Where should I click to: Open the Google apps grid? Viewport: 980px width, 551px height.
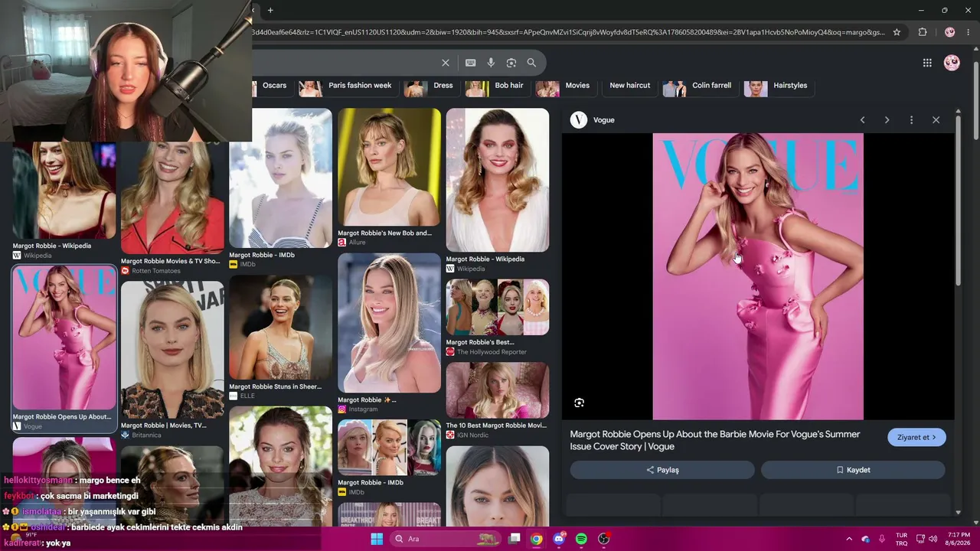[927, 63]
